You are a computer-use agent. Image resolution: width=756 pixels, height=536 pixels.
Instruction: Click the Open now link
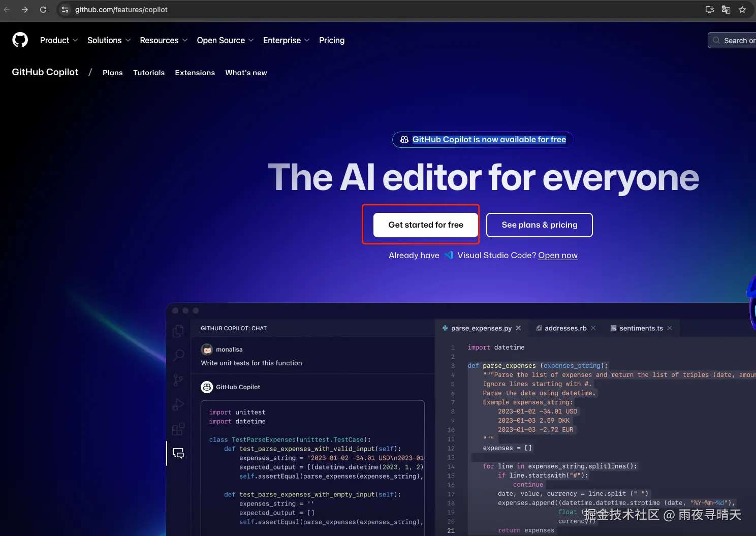pos(558,255)
